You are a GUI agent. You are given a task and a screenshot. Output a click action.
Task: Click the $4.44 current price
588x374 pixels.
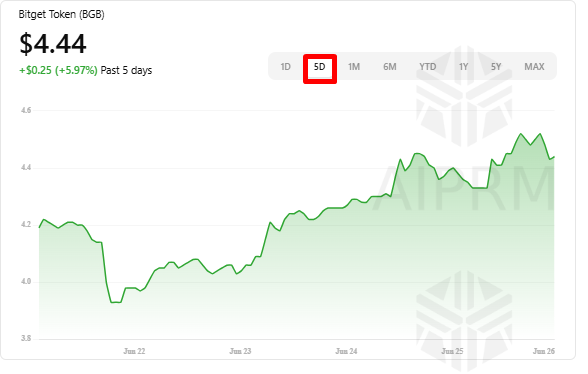pyautogui.click(x=53, y=44)
